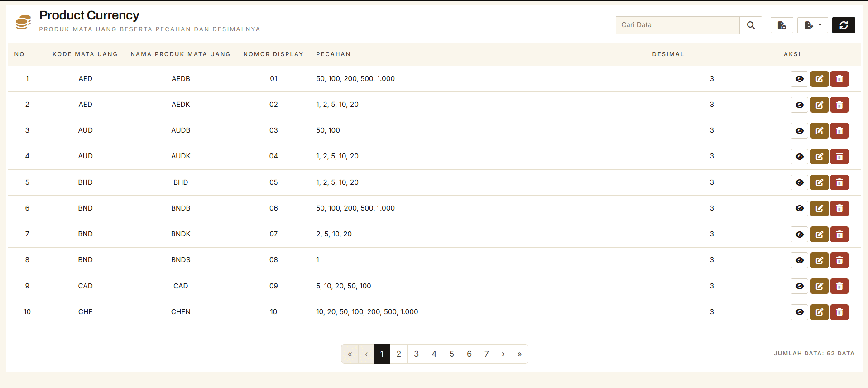Delete the BNDB product row

[x=839, y=208]
